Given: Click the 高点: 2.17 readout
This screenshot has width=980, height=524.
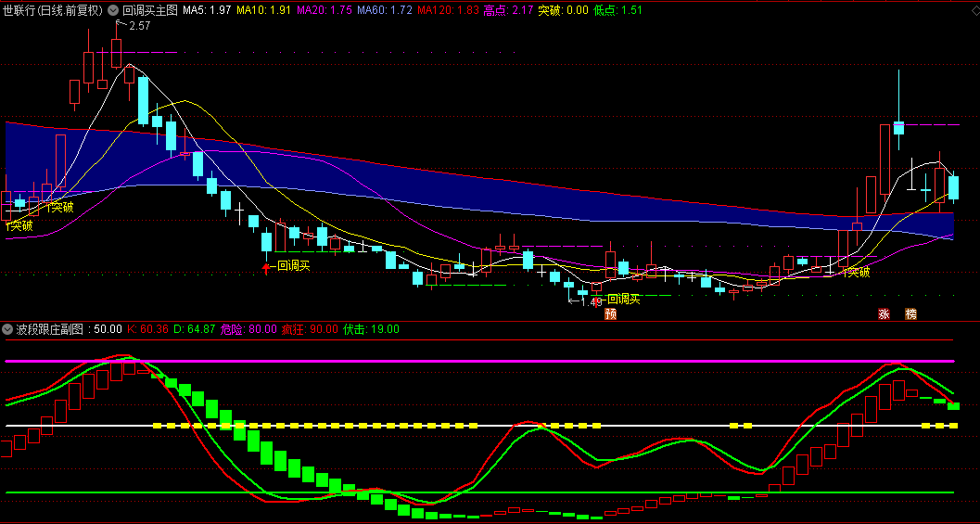Looking at the screenshot, I should coord(508,10).
